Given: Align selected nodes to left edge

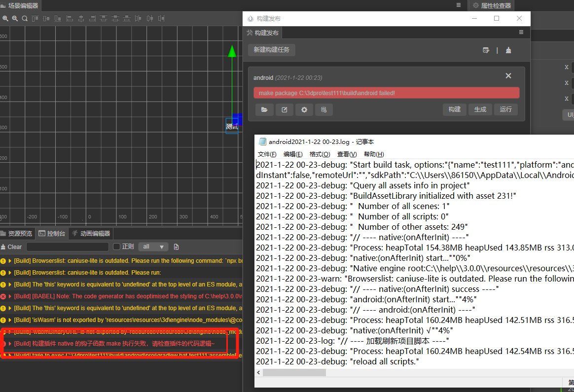Looking at the screenshot, I should [x=70, y=18].
